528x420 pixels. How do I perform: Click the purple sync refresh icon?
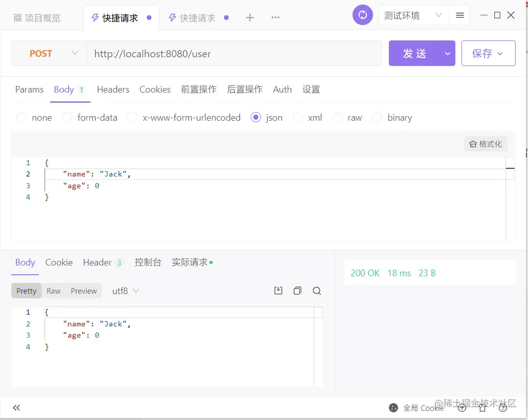pyautogui.click(x=363, y=15)
